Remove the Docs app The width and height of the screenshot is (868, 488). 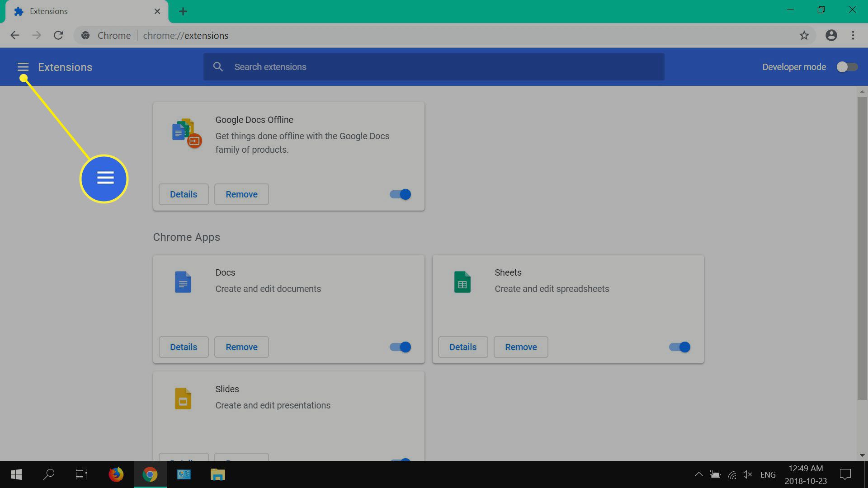241,347
